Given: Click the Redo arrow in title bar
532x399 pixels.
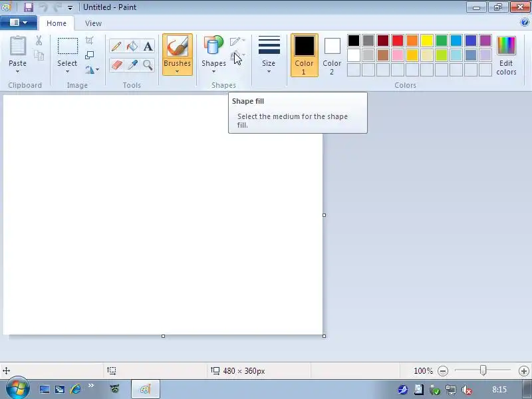Looking at the screenshot, I should (58, 7).
